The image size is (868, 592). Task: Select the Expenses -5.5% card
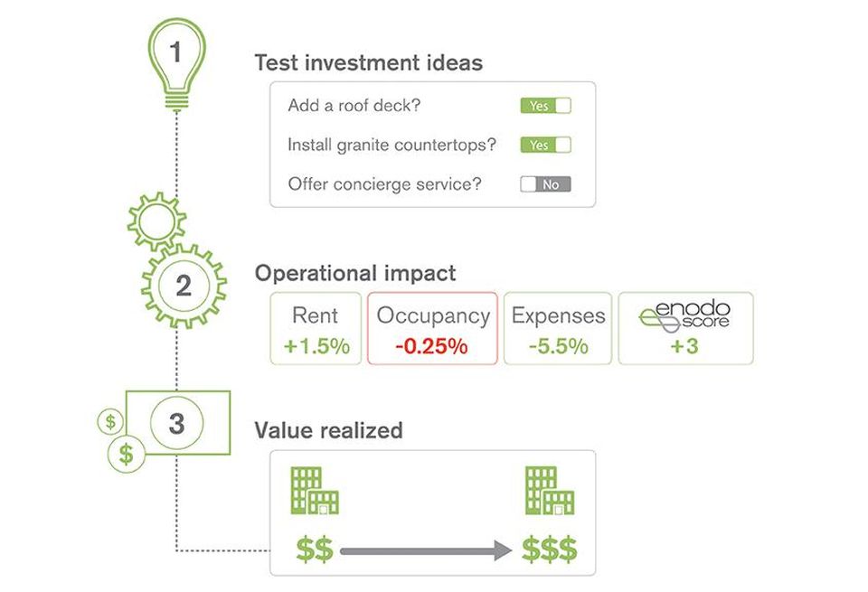558,329
